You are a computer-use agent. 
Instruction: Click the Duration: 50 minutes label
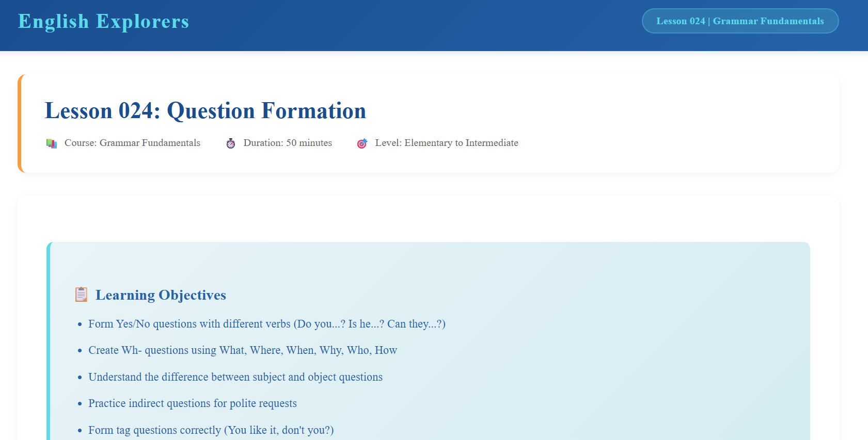[288, 143]
